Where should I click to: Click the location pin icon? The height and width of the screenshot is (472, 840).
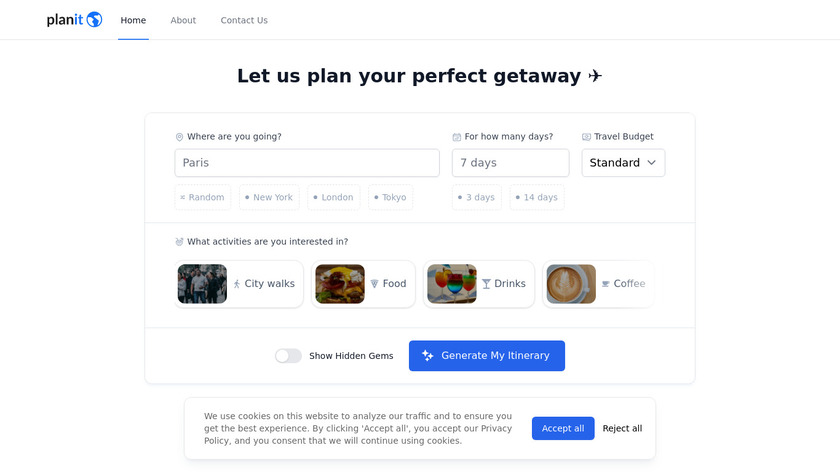(x=180, y=137)
